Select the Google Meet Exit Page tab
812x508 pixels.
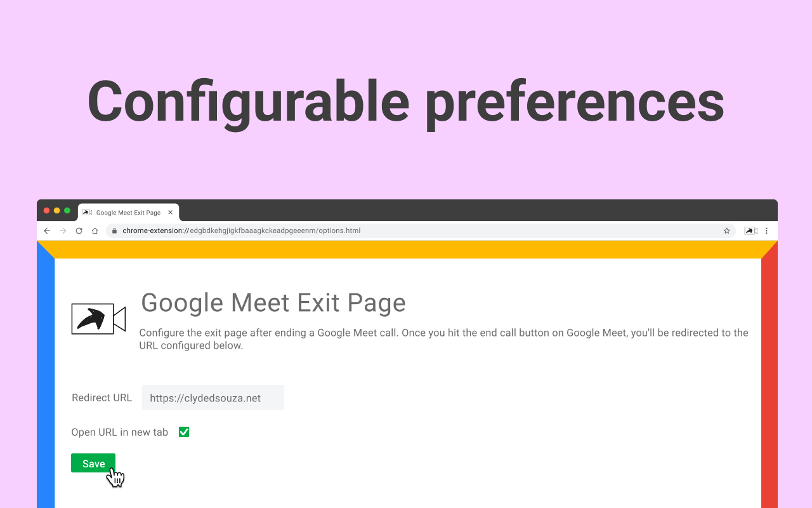click(128, 213)
